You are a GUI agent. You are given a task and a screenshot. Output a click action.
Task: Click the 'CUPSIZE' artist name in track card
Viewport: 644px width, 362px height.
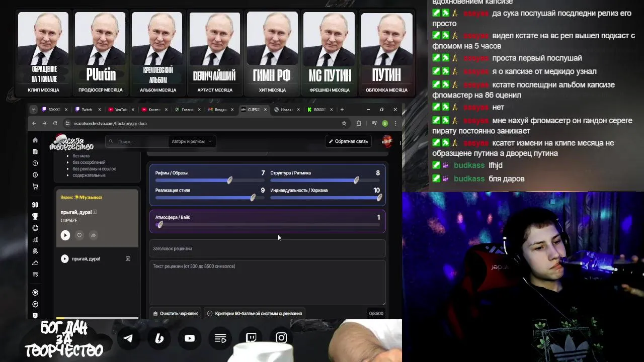(x=69, y=221)
